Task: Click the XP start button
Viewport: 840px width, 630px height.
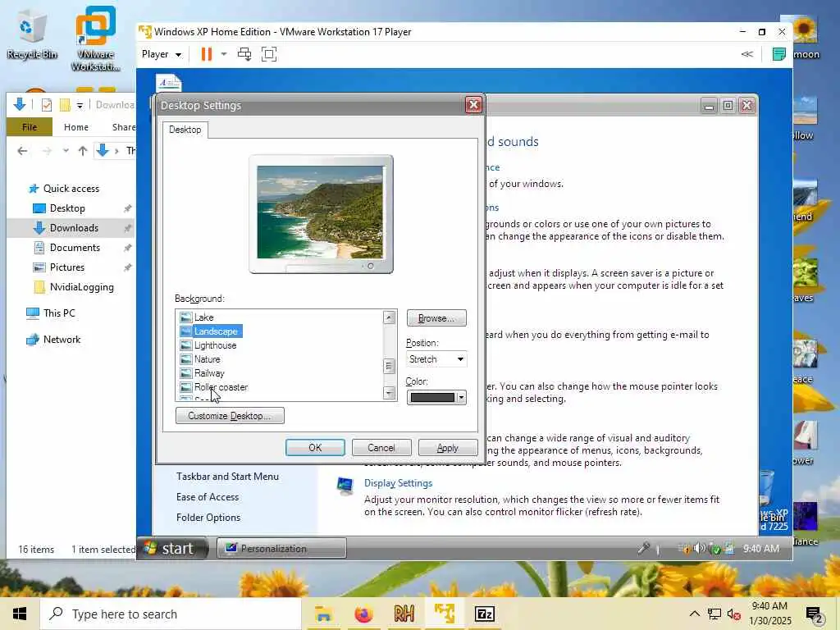Action: click(x=172, y=548)
